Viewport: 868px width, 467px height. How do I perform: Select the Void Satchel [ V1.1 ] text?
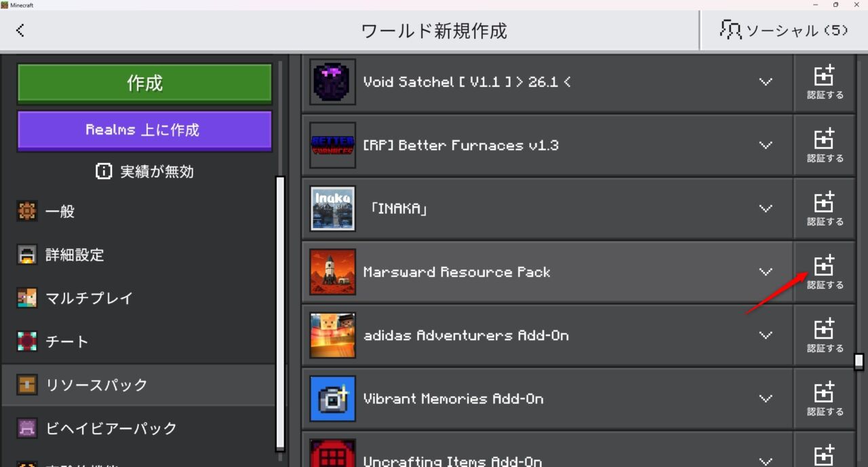tap(467, 82)
